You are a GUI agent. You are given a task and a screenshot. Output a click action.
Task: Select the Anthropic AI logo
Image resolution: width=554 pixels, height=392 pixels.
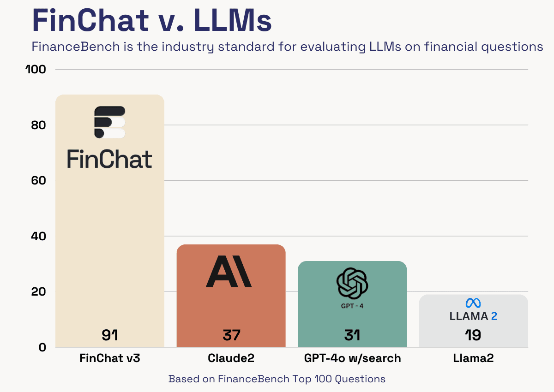(229, 272)
